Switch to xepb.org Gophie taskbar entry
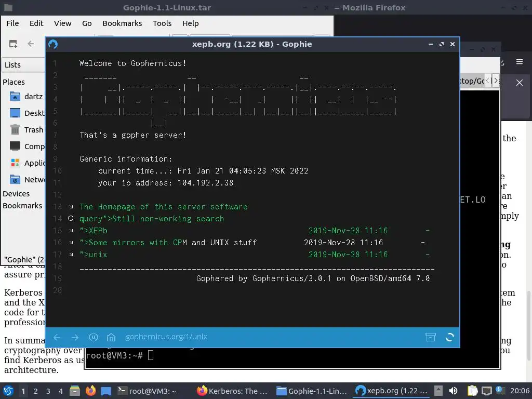 (x=391, y=391)
